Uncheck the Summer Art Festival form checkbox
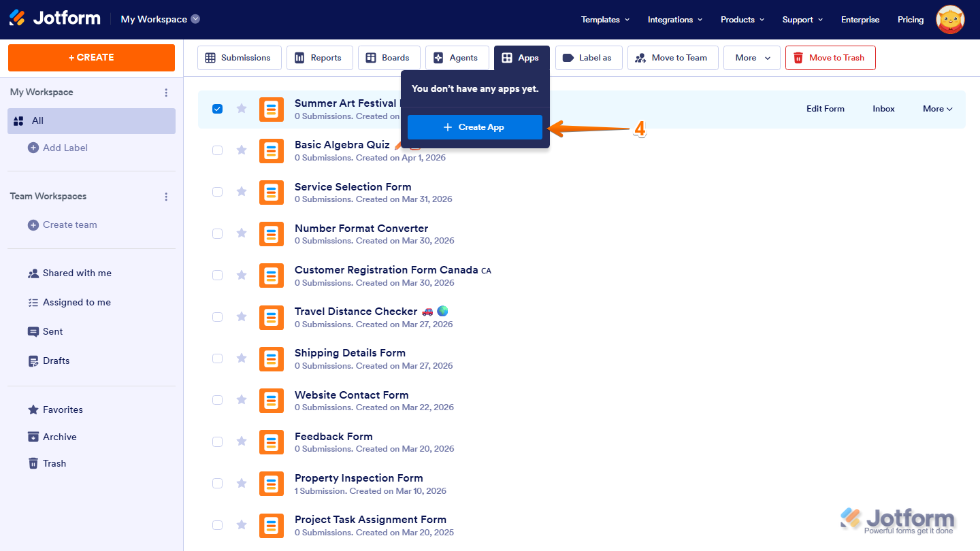This screenshot has width=980, height=551. click(217, 108)
